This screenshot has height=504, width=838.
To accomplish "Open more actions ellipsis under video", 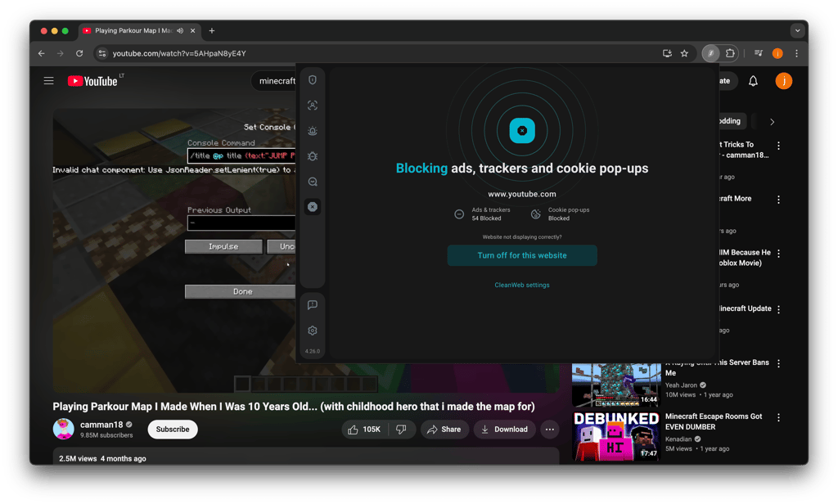I will [x=549, y=430].
